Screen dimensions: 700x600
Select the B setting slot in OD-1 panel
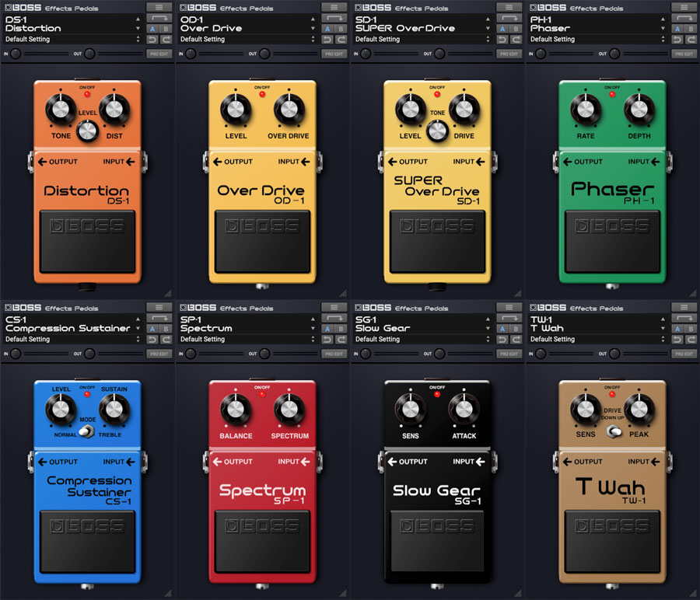pos(341,29)
